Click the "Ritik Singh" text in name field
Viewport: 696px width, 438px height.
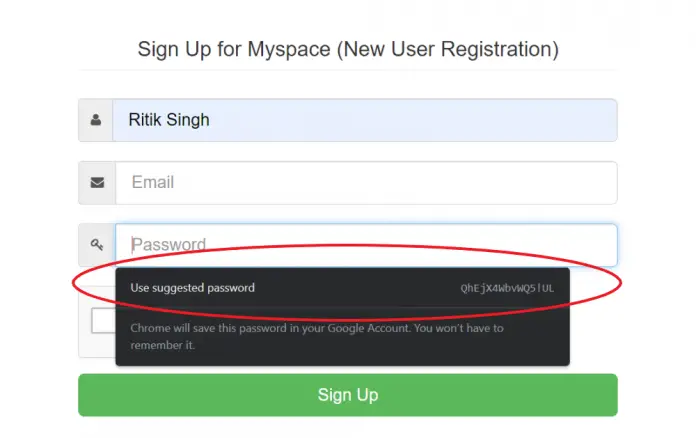pyautogui.click(x=169, y=120)
